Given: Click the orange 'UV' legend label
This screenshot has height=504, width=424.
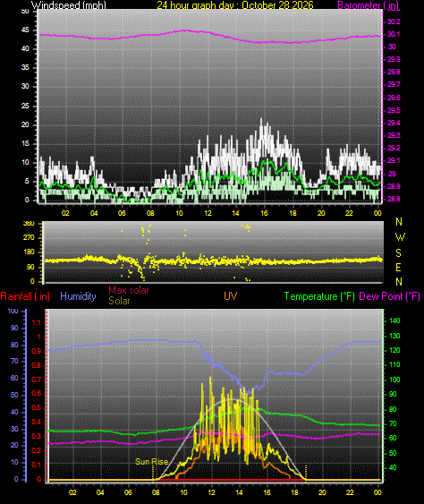Looking at the screenshot, I should tap(231, 296).
